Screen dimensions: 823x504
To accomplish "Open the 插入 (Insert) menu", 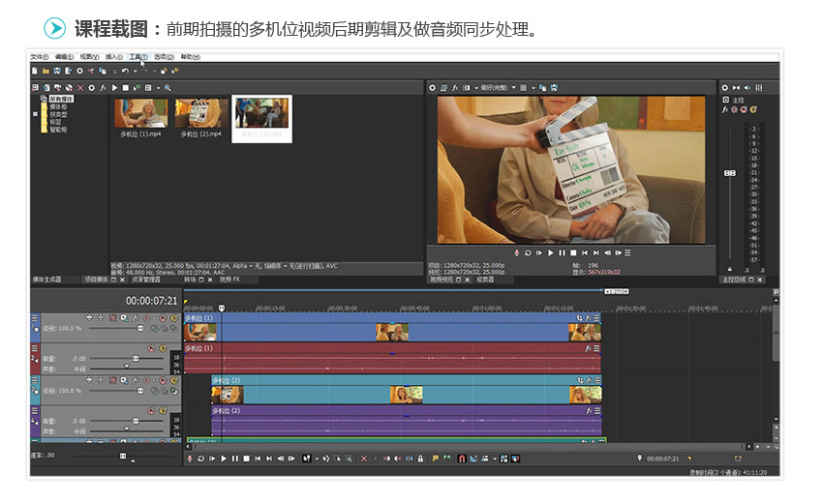I will [114, 57].
